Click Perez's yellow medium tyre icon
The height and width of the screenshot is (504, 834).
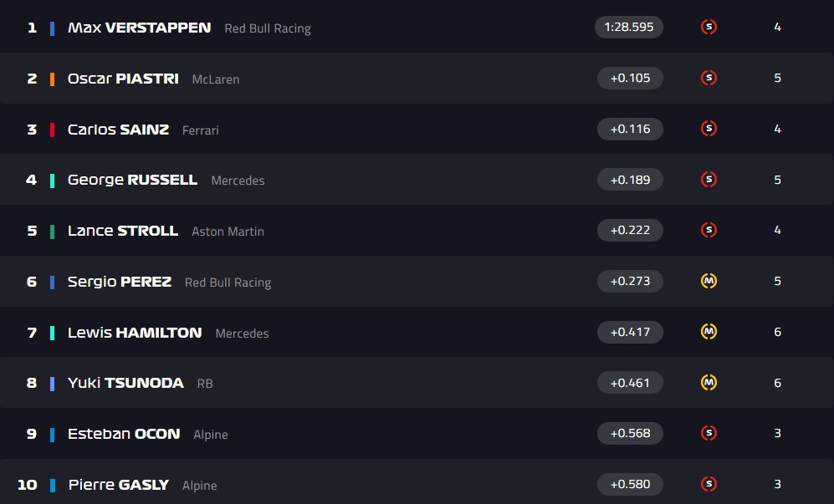[x=709, y=281]
